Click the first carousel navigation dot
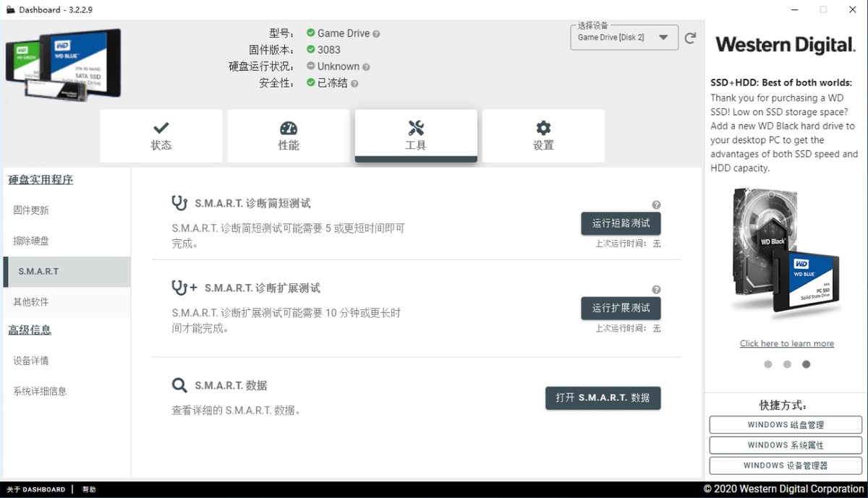The width and height of the screenshot is (868, 498). 767,364
